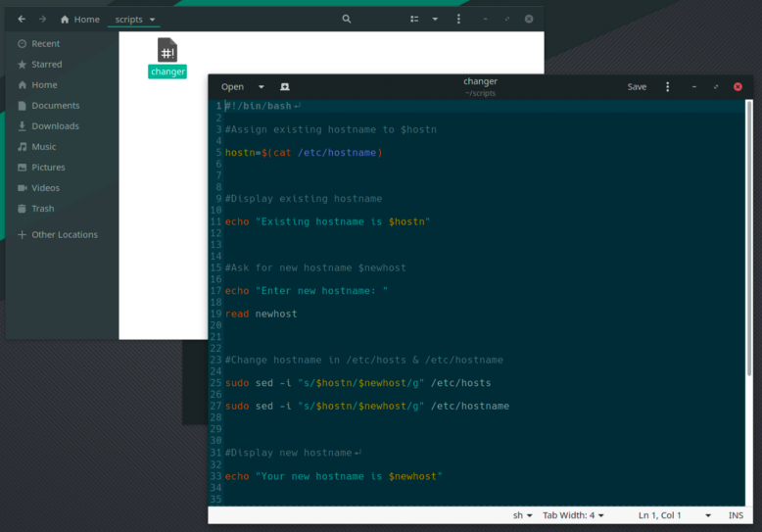762x532 pixels.
Task: Go forward in file manager
Action: [x=42, y=19]
